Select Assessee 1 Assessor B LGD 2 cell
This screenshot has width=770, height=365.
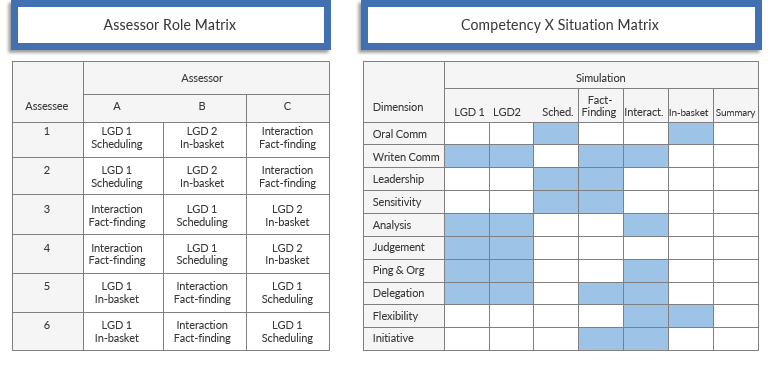point(205,140)
